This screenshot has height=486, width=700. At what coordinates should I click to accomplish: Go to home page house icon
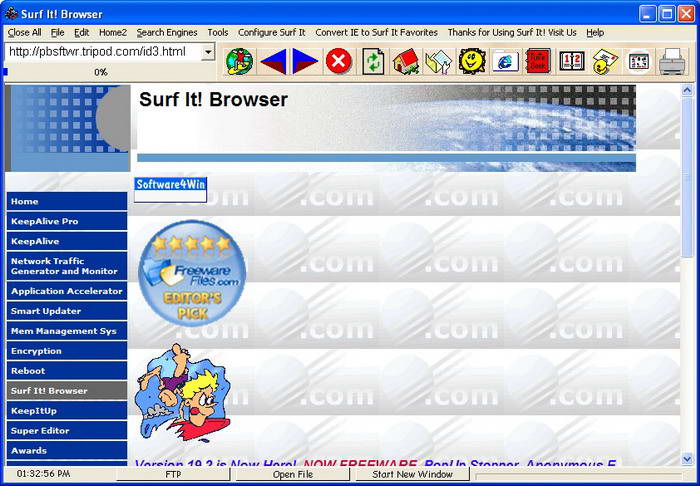[x=406, y=61]
